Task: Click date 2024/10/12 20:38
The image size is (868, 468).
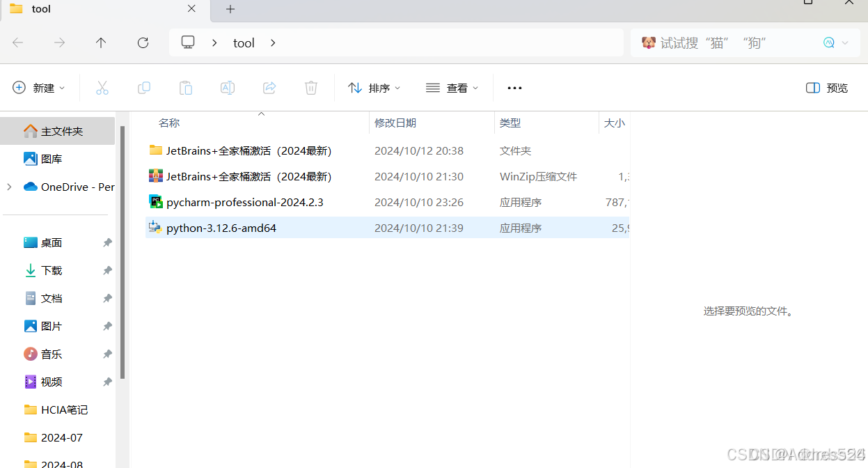Action: tap(419, 150)
